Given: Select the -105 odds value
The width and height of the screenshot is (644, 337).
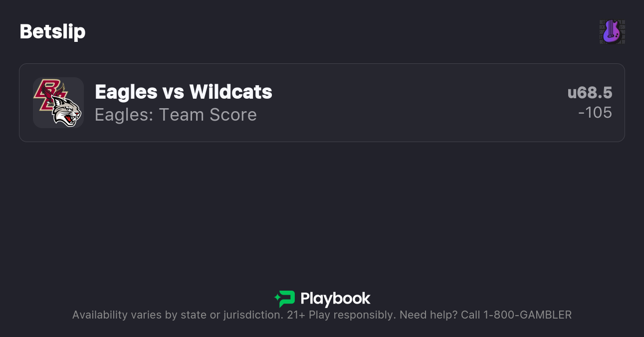Looking at the screenshot, I should point(596,113).
